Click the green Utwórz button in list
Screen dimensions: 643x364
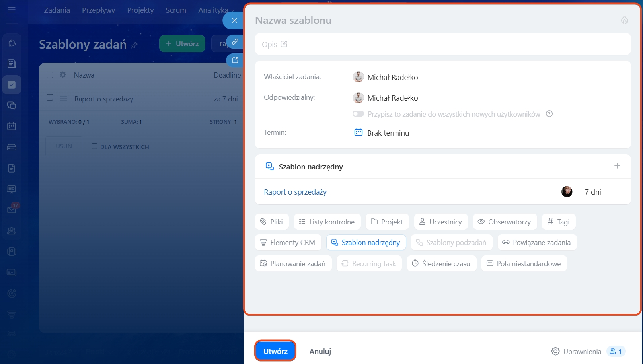(x=182, y=43)
